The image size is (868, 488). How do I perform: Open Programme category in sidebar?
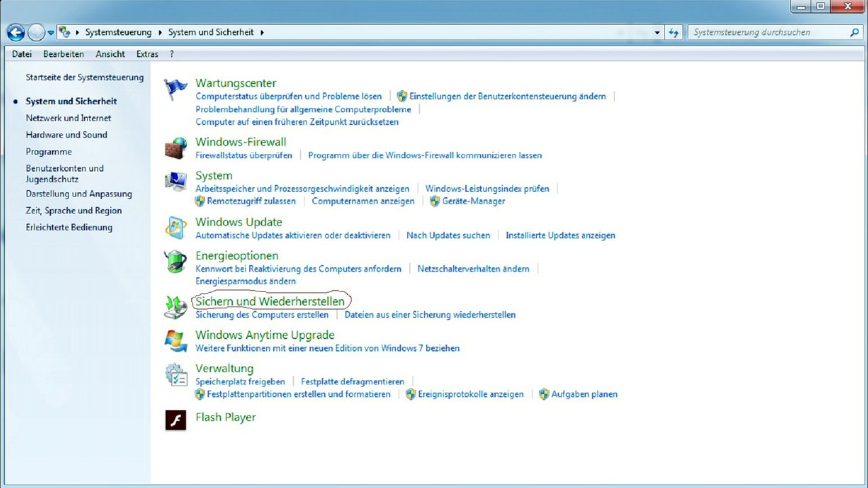click(49, 152)
